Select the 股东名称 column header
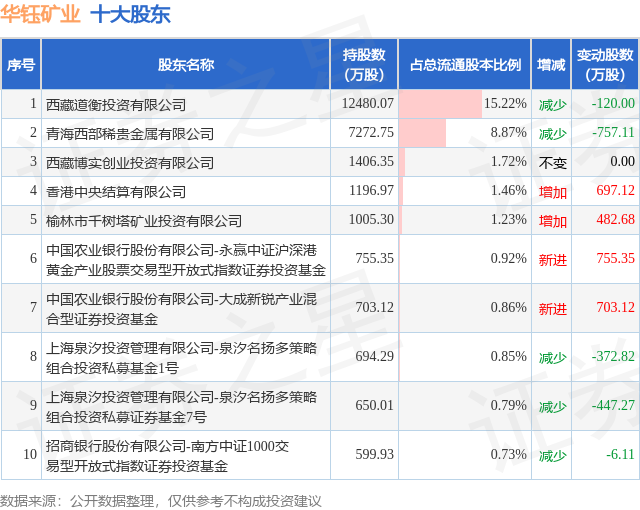The image size is (640, 510). (186, 65)
